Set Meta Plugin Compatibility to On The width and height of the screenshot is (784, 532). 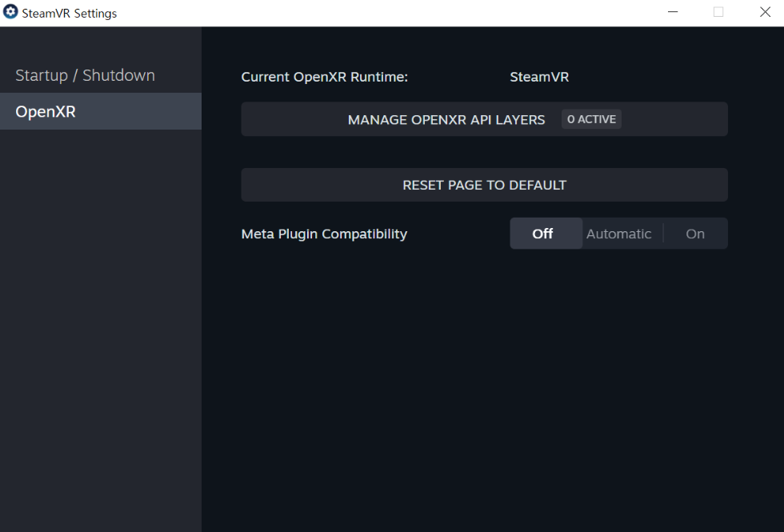(x=695, y=234)
